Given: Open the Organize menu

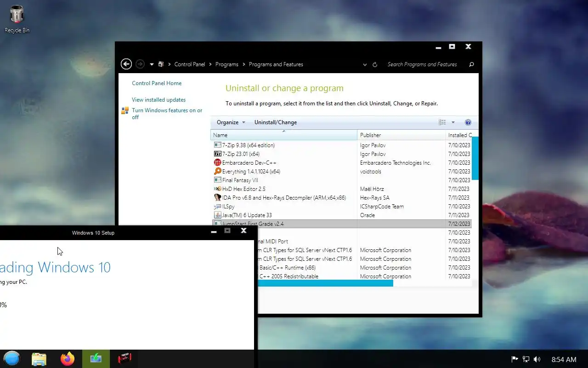Looking at the screenshot, I should [231, 122].
